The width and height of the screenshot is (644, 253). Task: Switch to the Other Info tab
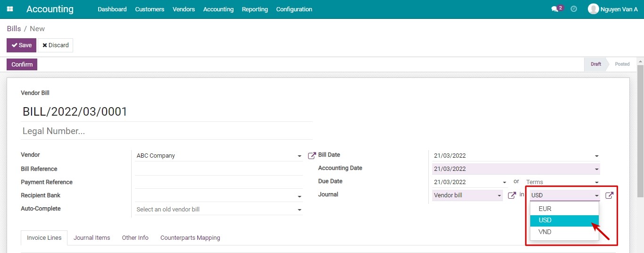[x=135, y=238]
